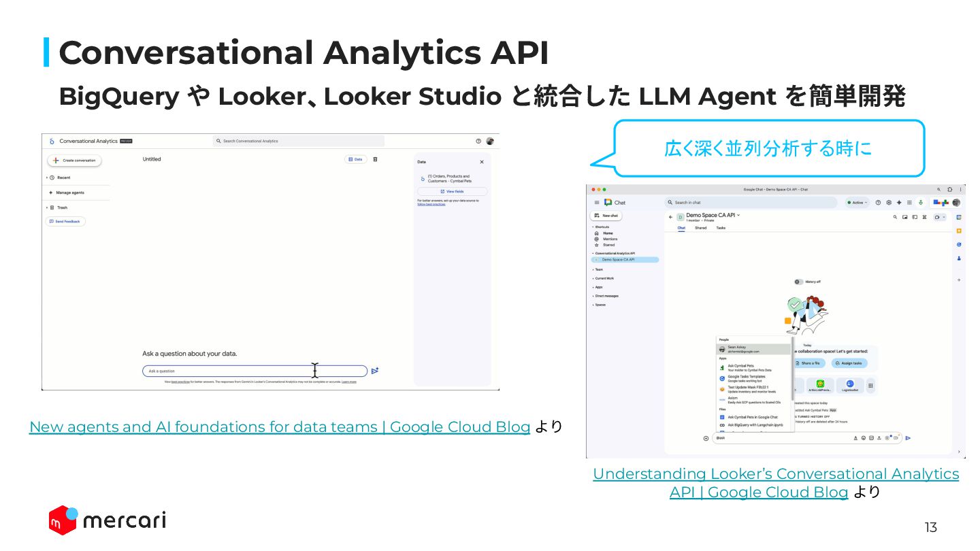Click the plus add-ons icon in the right side panel
The image size is (980, 551).
[x=959, y=280]
